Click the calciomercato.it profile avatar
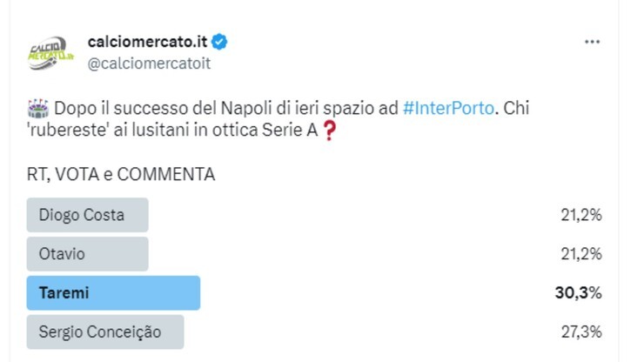This screenshot has height=362, width=644. point(50,52)
